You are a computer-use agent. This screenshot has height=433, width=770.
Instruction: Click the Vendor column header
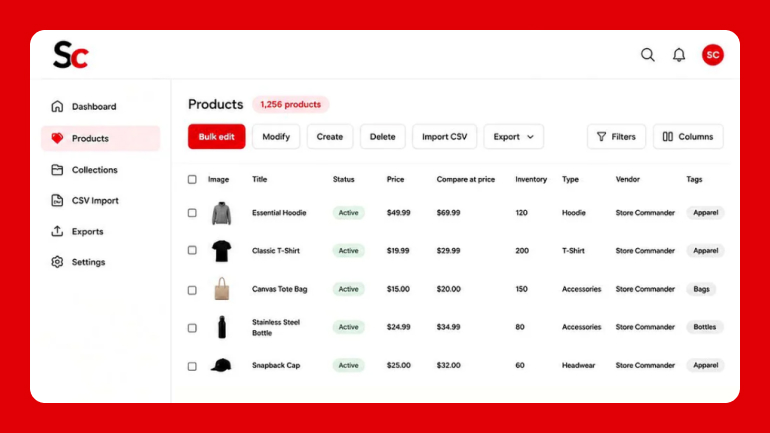(628, 179)
